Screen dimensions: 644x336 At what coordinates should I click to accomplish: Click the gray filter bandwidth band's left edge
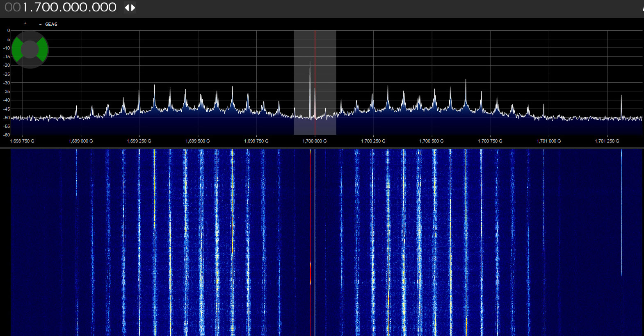tap(294, 82)
